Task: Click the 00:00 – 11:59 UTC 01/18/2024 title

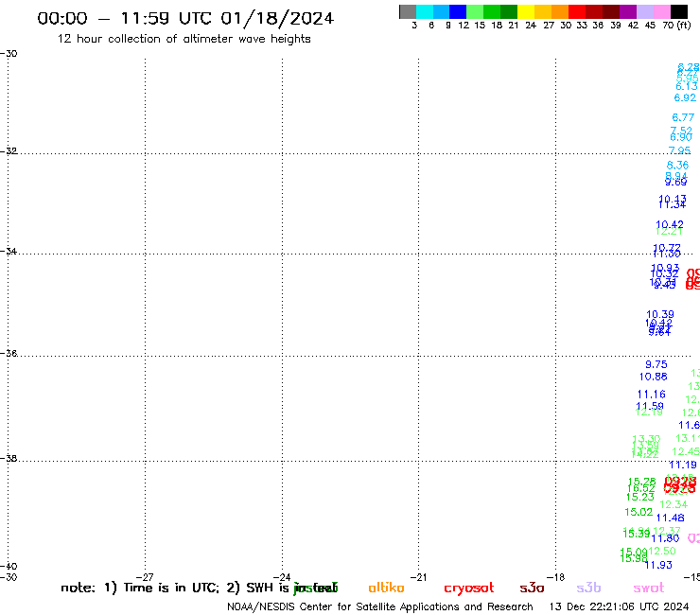Action: [x=185, y=19]
